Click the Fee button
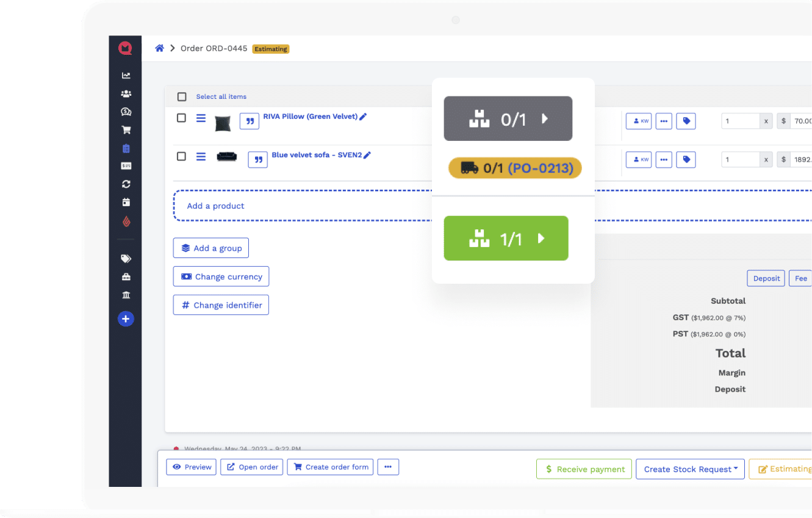Screen dimensions: 812x518 pyautogui.click(x=800, y=278)
